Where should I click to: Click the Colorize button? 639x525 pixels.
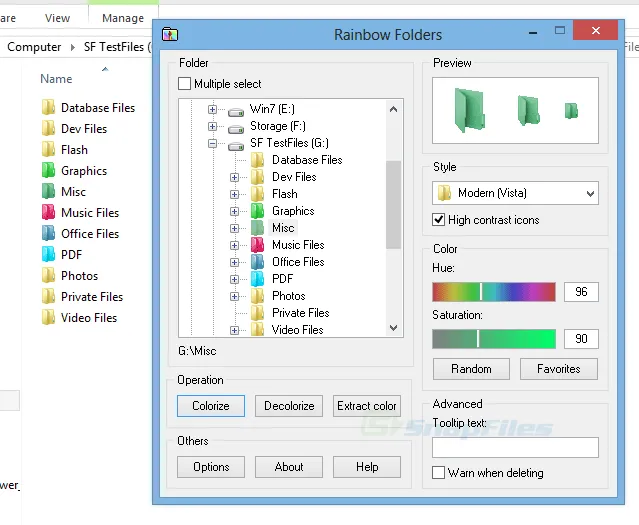tap(211, 406)
